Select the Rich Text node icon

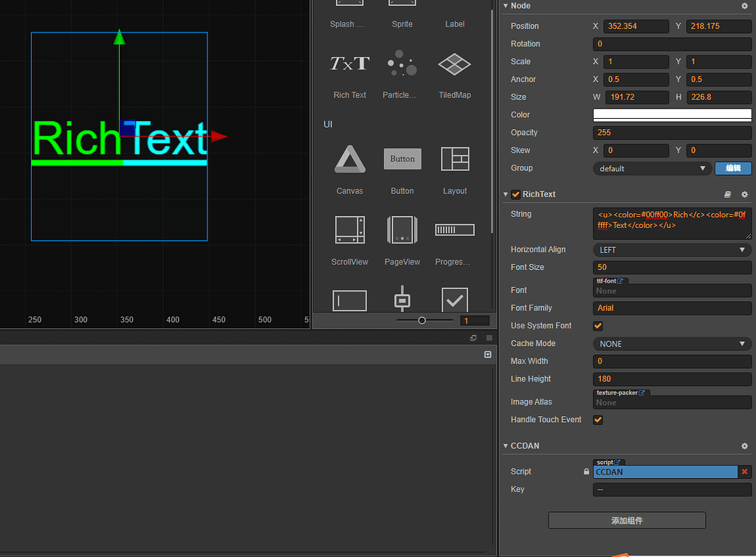tap(348, 63)
